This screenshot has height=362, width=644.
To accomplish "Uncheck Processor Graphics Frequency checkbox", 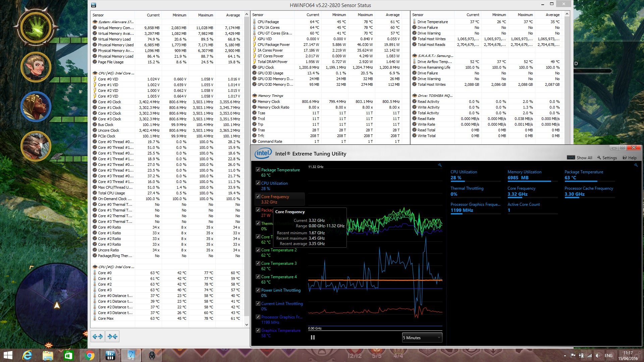I will coord(258,317).
